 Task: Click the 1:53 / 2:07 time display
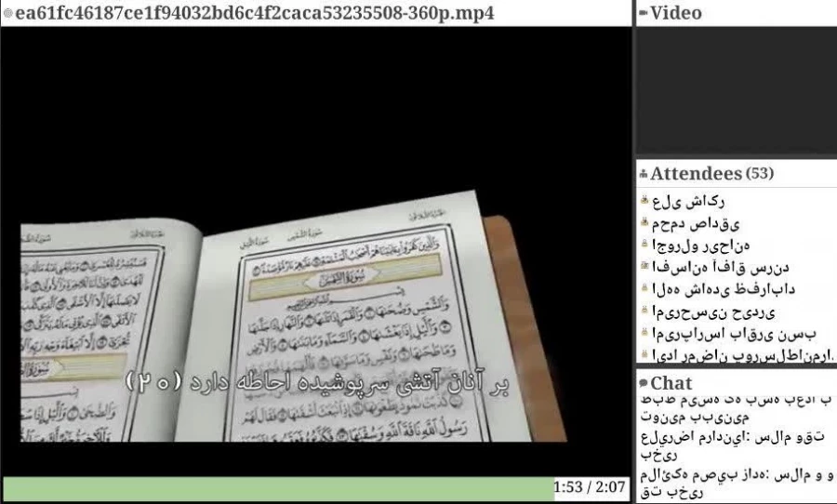(591, 488)
